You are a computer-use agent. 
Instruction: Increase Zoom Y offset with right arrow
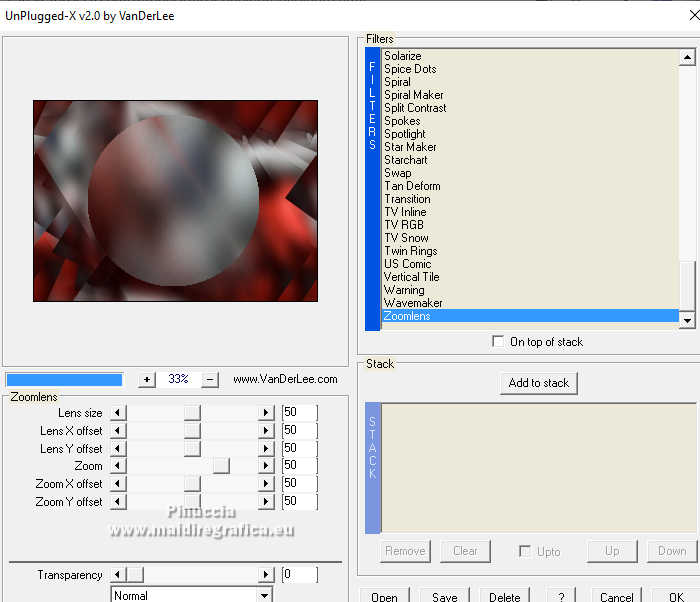266,501
